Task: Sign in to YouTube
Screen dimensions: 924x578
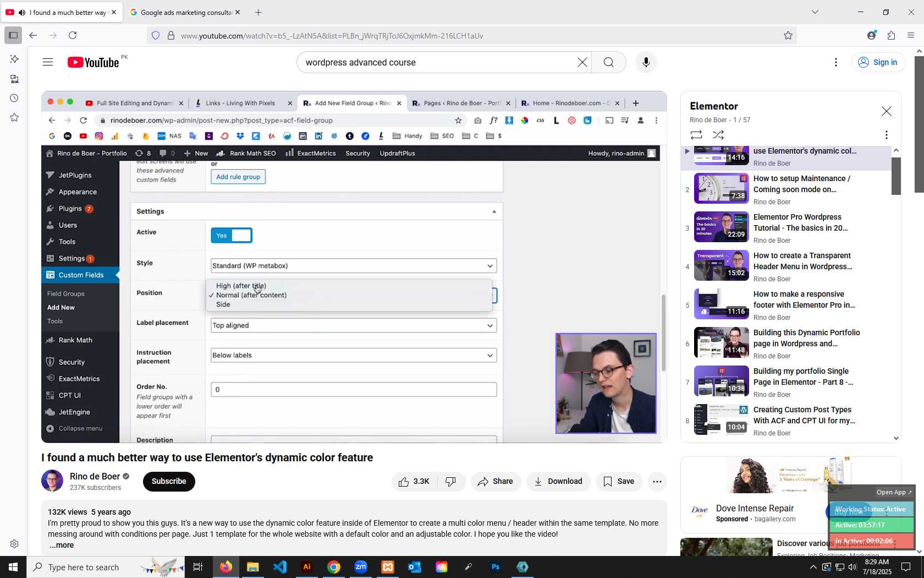Action: tap(878, 62)
